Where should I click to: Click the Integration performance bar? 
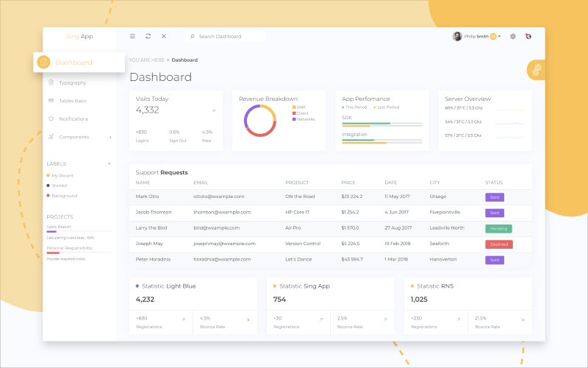tap(381, 141)
